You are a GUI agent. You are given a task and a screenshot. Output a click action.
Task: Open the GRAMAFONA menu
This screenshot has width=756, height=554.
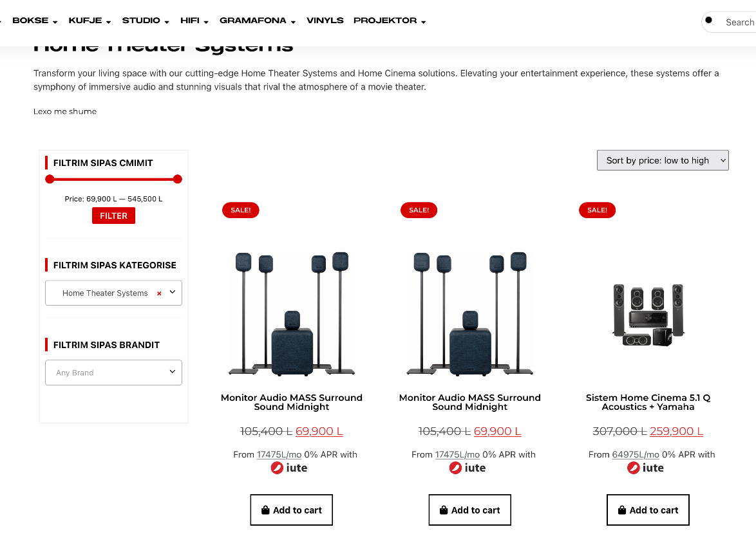(x=257, y=21)
